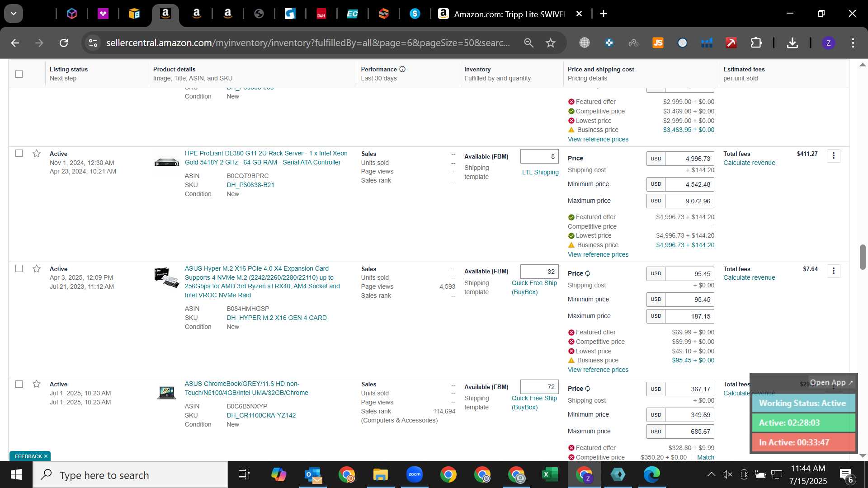The height and width of the screenshot is (488, 868).
Task: Star the ASUS ChromeBook listing
Action: (37, 384)
